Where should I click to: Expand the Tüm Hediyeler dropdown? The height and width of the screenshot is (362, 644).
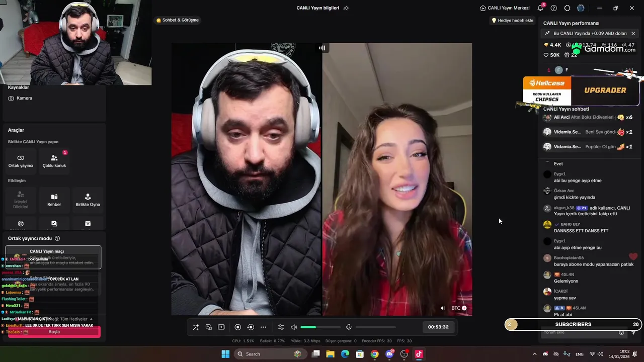tap(91, 319)
